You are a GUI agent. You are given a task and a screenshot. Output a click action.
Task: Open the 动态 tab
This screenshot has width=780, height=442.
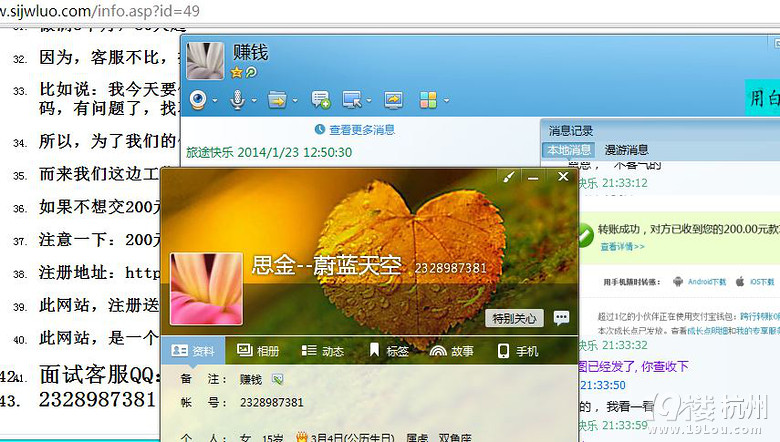click(x=322, y=351)
